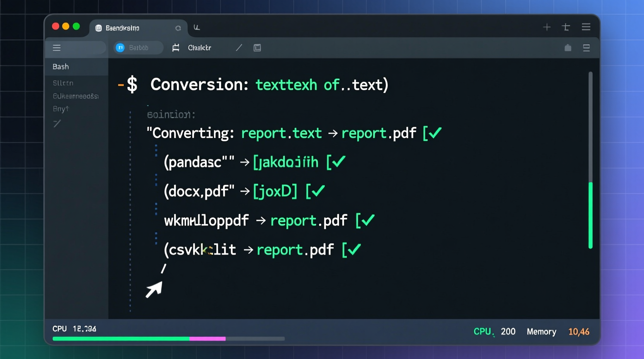644x359 pixels.
Task: Click the Boinrion: label text
Action: [171, 115]
